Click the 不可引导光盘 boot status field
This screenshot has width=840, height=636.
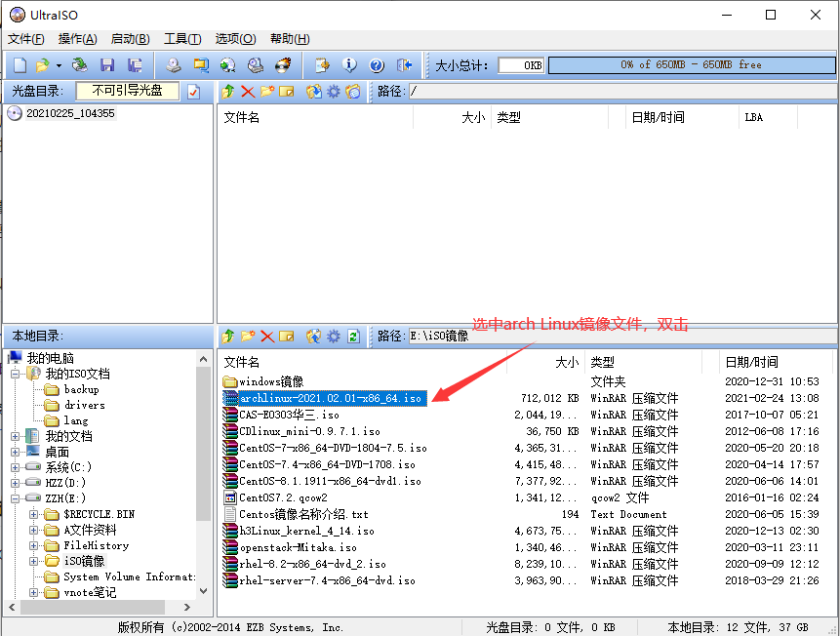click(128, 91)
